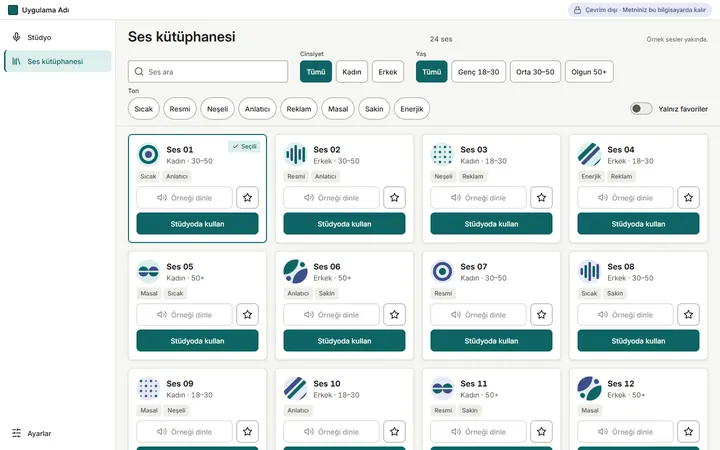Viewport: 720px width, 450px height.
Task: Toggle the Anlatıcı tone chip
Action: coord(257,109)
